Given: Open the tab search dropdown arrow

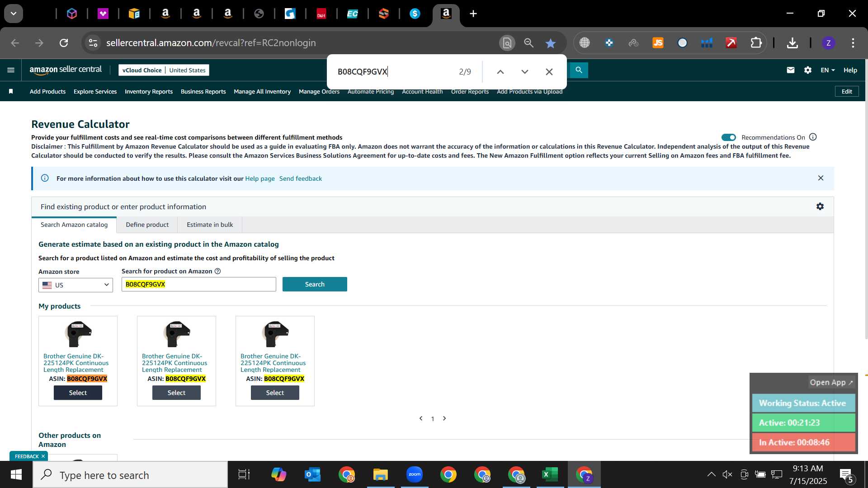Looking at the screenshot, I should (x=14, y=14).
